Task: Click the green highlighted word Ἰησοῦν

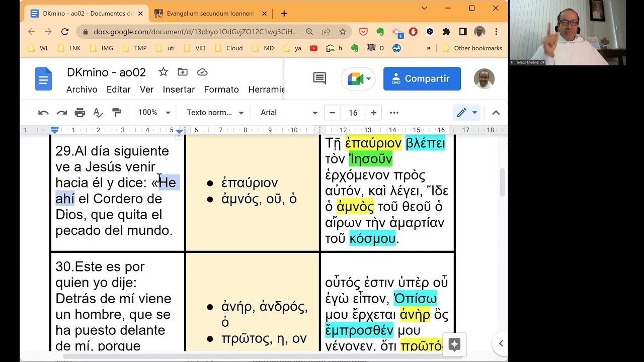Action: pyautogui.click(x=371, y=159)
